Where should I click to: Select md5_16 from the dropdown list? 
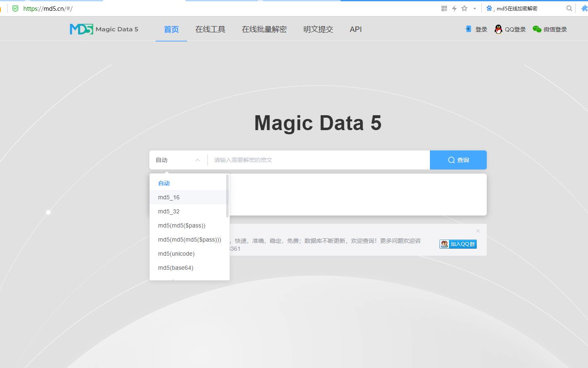pyautogui.click(x=169, y=197)
